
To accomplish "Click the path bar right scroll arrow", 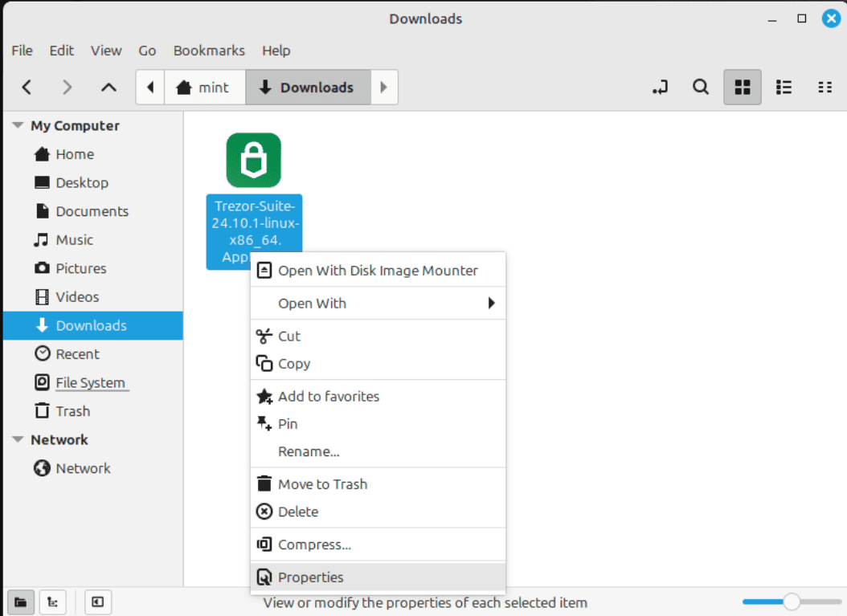I will 384,87.
